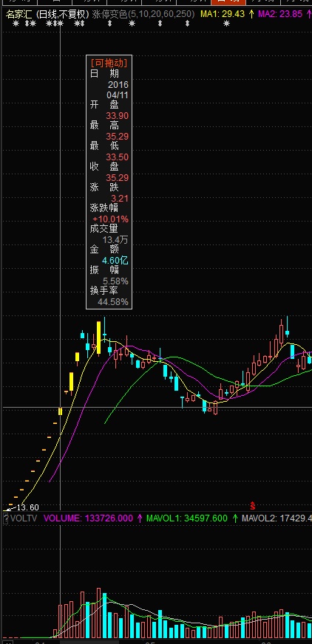Click the tallest yellow limit-up candlestick
The width and height of the screenshot is (312, 644).
tap(98, 338)
